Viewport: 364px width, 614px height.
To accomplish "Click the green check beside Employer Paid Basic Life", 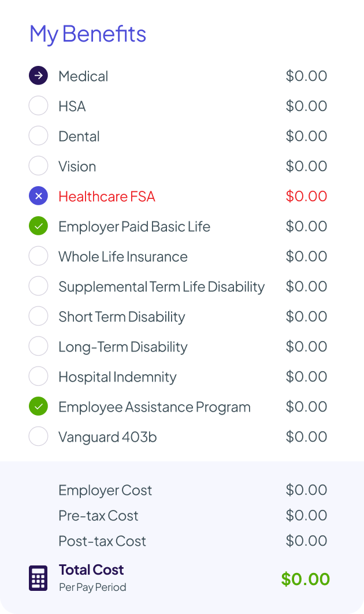I will point(38,227).
